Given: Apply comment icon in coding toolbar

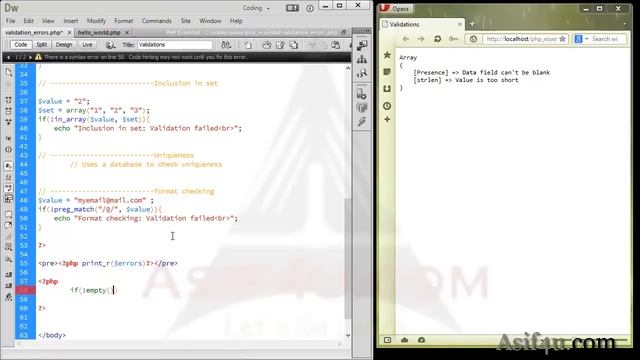Looking at the screenshot, I should pos(9,215).
